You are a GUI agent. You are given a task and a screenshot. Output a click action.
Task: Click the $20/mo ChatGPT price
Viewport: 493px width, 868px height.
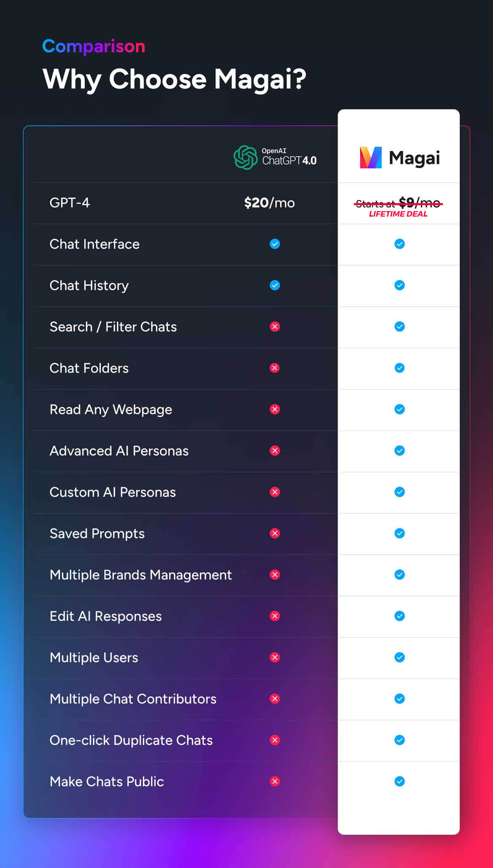[x=269, y=203]
